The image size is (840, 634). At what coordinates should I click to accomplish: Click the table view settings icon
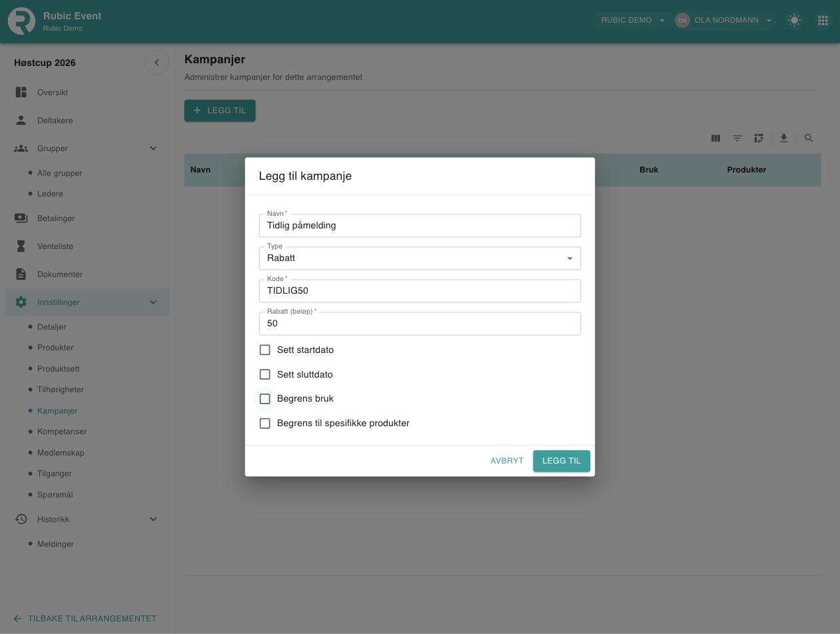(759, 139)
